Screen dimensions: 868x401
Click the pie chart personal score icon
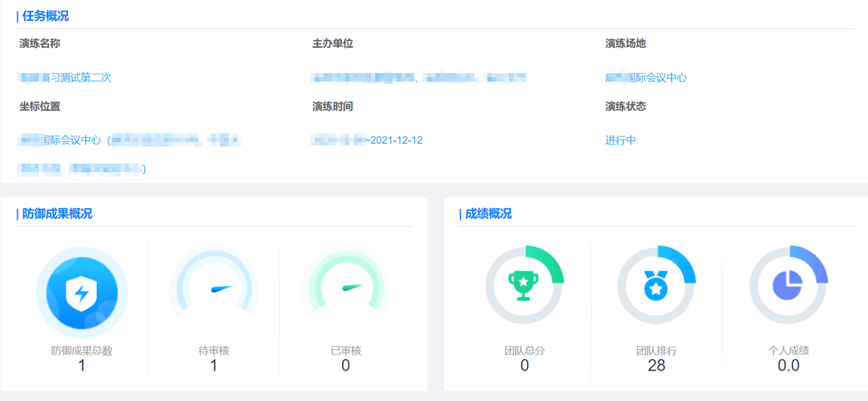pos(788,285)
